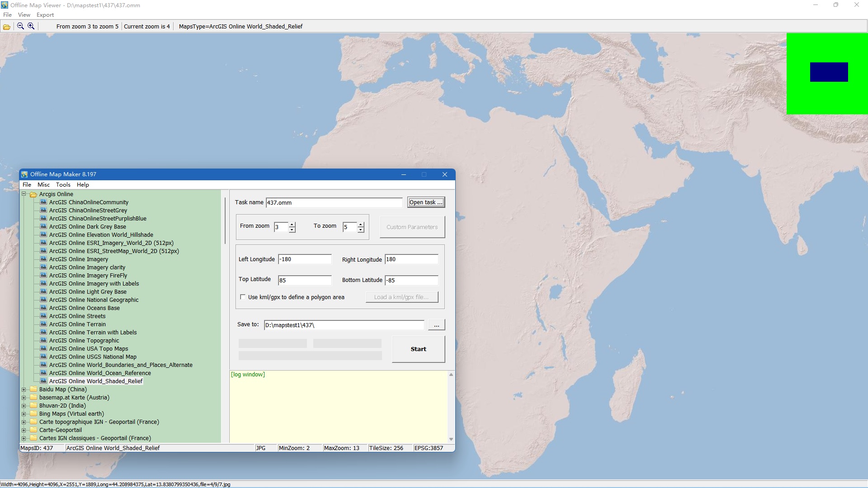
Task: Click the ArcGIS Online USGS National Map icon
Action: 43,357
